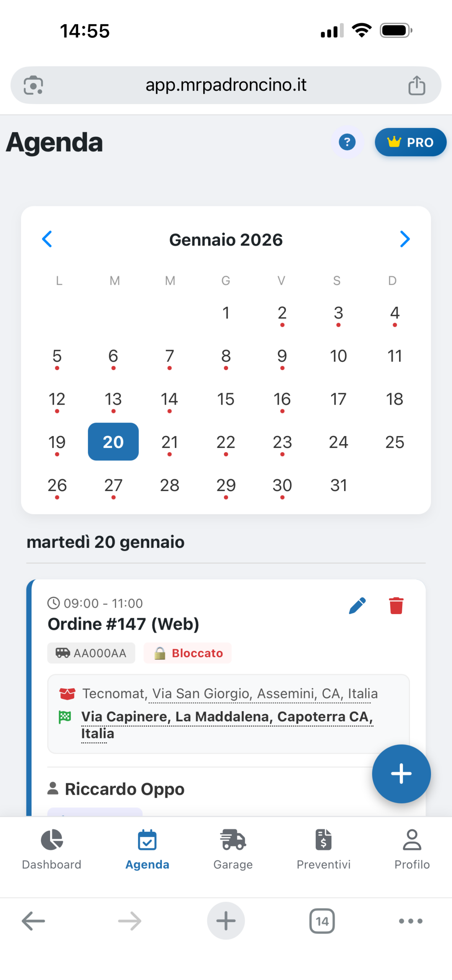The image size is (452, 980).
Task: Go to the previous month chevron
Action: pos(47,239)
